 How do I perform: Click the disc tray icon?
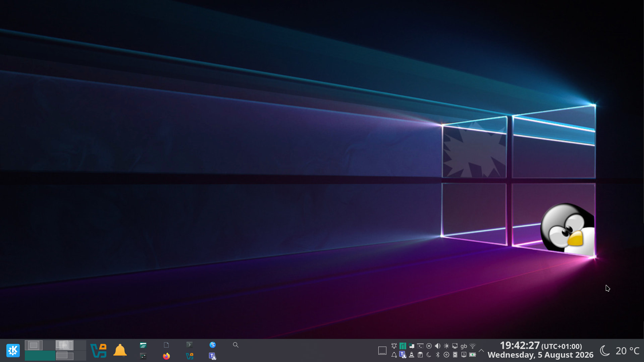pos(446,355)
